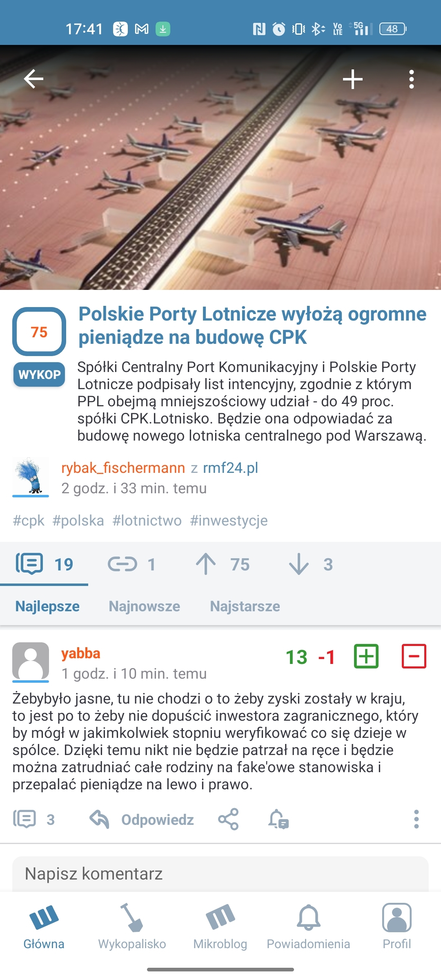Viewport: 441px width, 980px height.
Task: Share yabba's comment
Action: [228, 819]
